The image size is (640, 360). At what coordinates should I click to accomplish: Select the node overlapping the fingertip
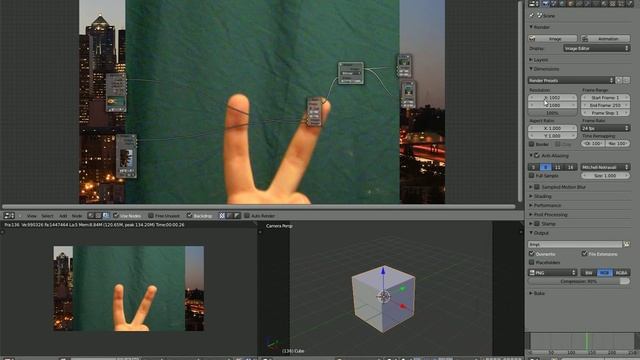coord(314,111)
